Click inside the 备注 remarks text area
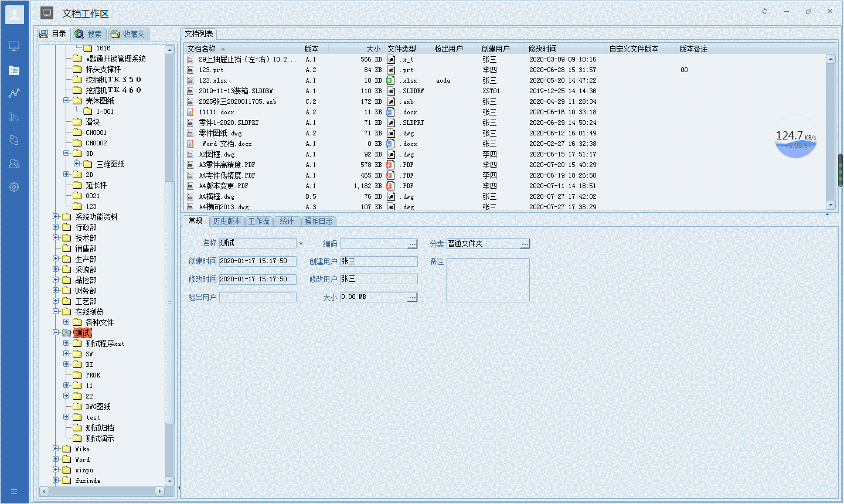The width and height of the screenshot is (844, 504). click(488, 280)
